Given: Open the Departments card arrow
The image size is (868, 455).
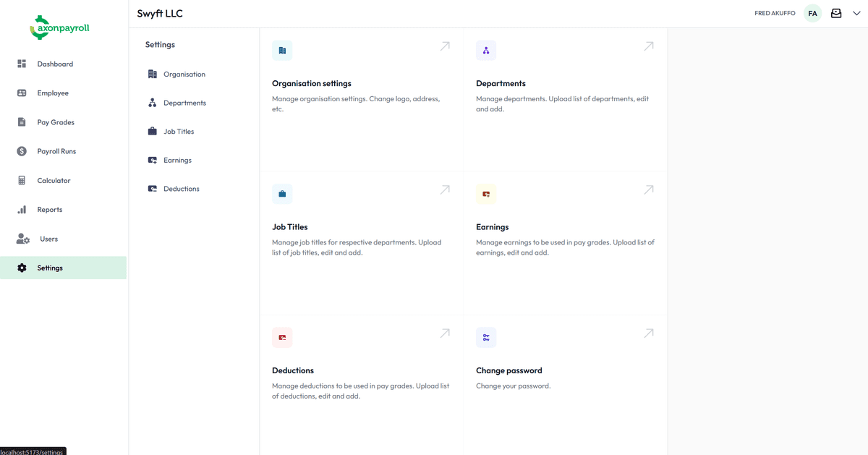Looking at the screenshot, I should [649, 46].
